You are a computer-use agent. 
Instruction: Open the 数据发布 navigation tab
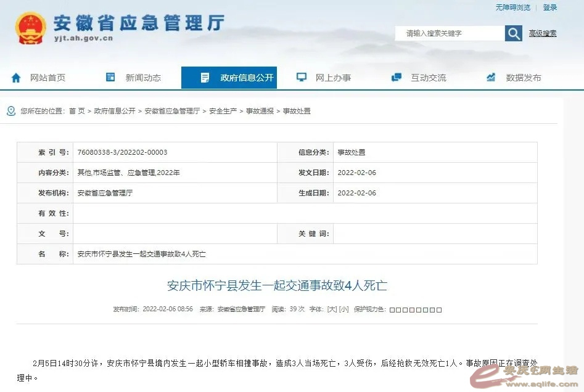point(524,78)
